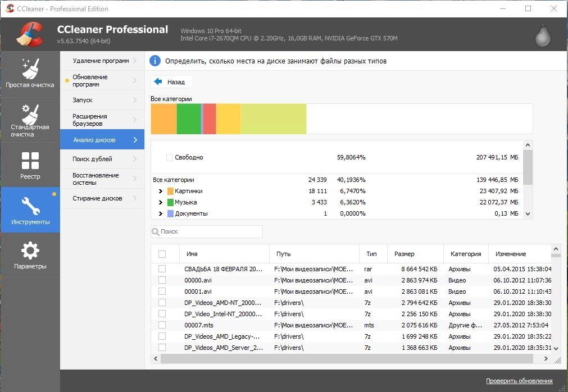Click chevron next to Удаление программ
This screenshot has height=392, width=568.
(x=135, y=61)
